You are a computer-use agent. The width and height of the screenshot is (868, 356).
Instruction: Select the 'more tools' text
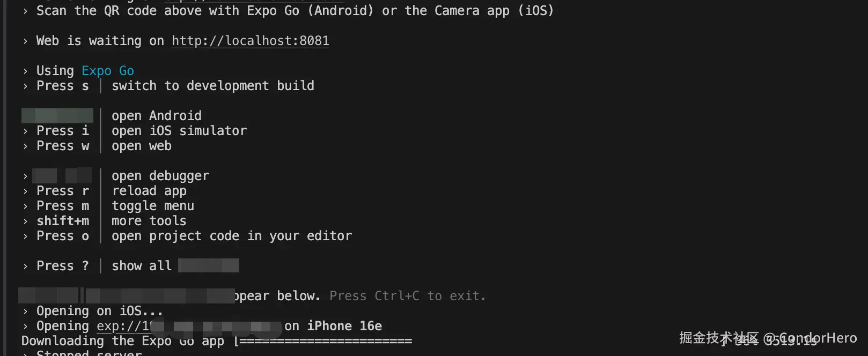tap(149, 221)
